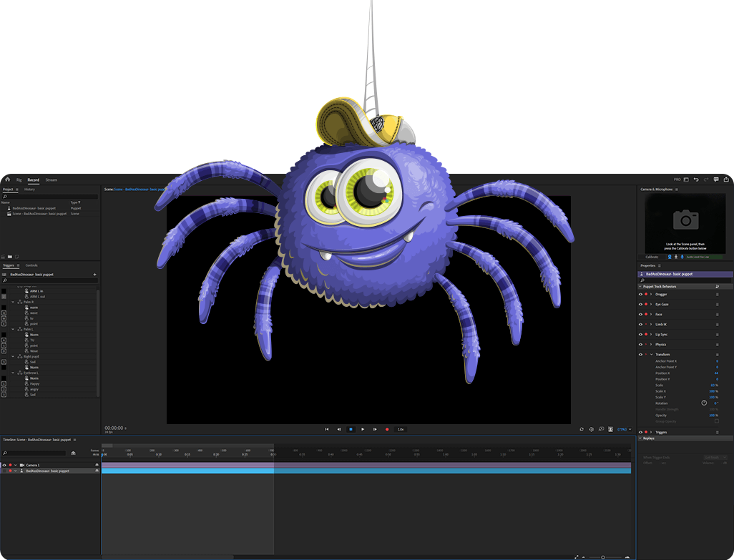Expand the Lip Sync behavior

[651, 334]
